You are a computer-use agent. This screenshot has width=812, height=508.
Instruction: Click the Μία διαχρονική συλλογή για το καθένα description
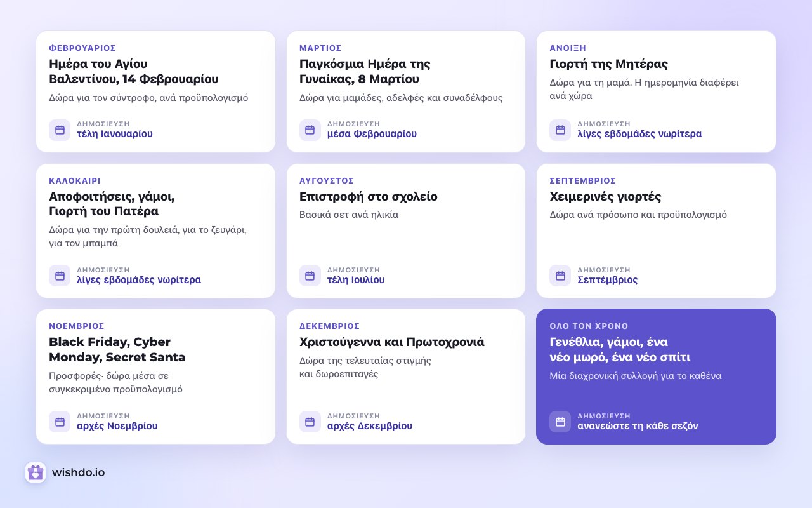pos(636,376)
